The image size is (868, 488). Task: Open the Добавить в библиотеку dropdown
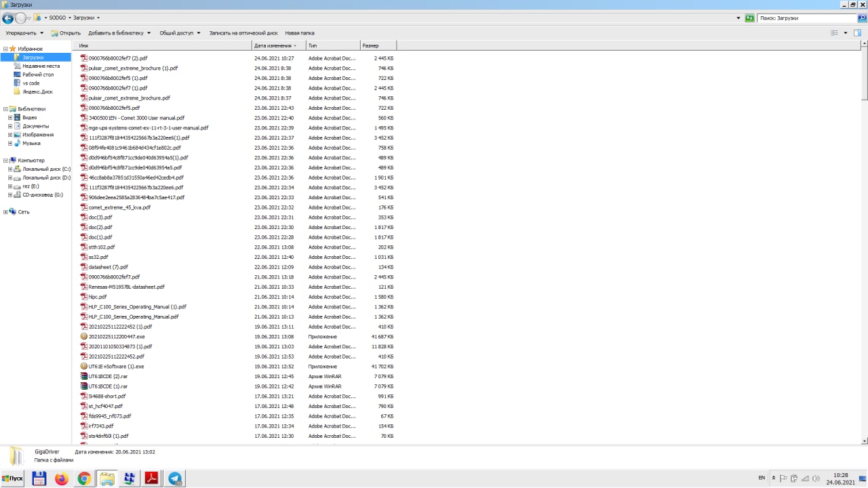(119, 33)
